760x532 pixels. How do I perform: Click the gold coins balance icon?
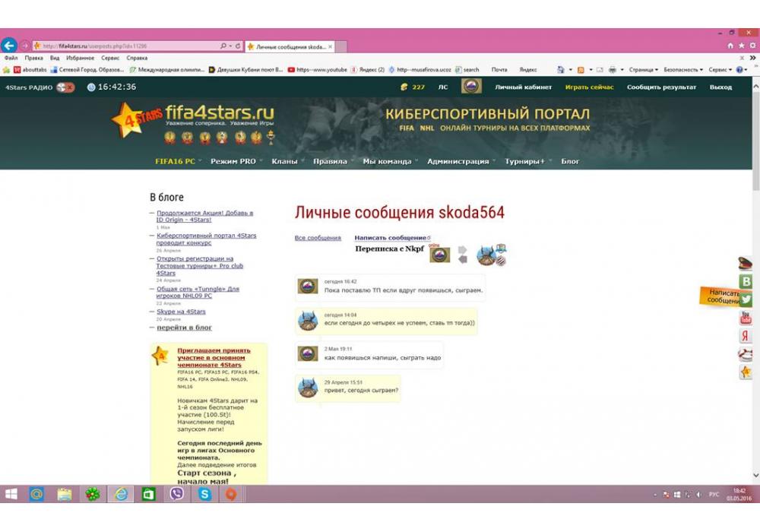(x=404, y=87)
